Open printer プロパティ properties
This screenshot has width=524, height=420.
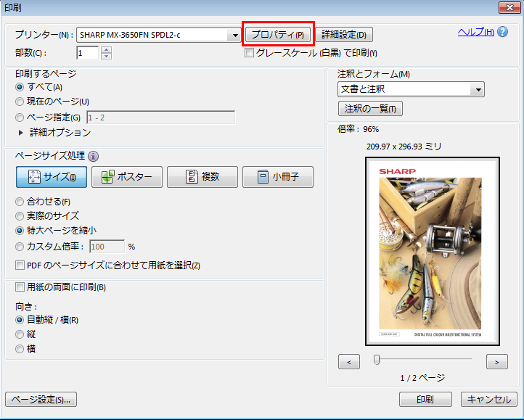tap(278, 34)
